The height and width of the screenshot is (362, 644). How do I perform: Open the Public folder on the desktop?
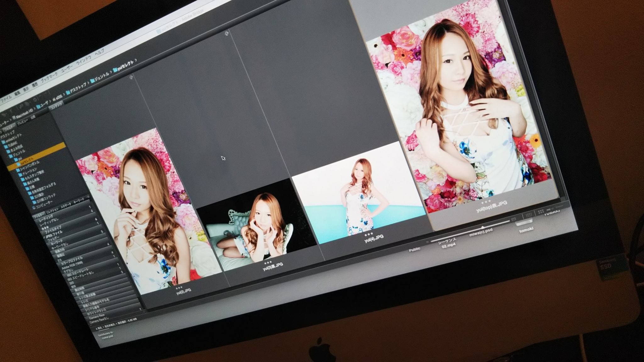(x=414, y=249)
